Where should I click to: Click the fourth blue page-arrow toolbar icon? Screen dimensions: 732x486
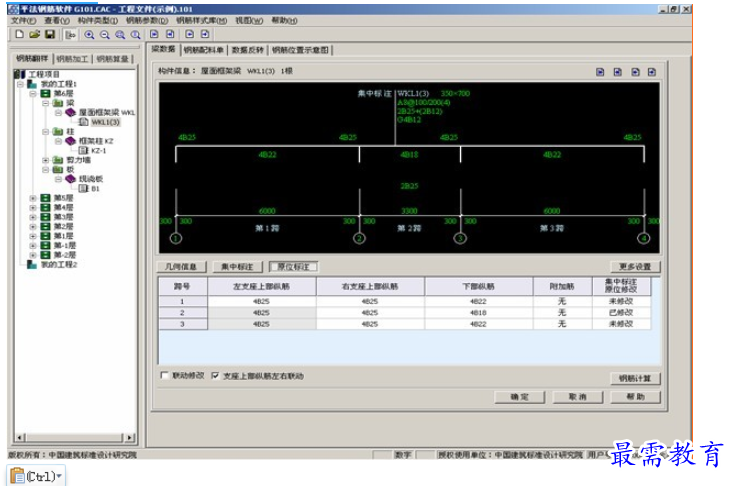pyautogui.click(x=205, y=34)
